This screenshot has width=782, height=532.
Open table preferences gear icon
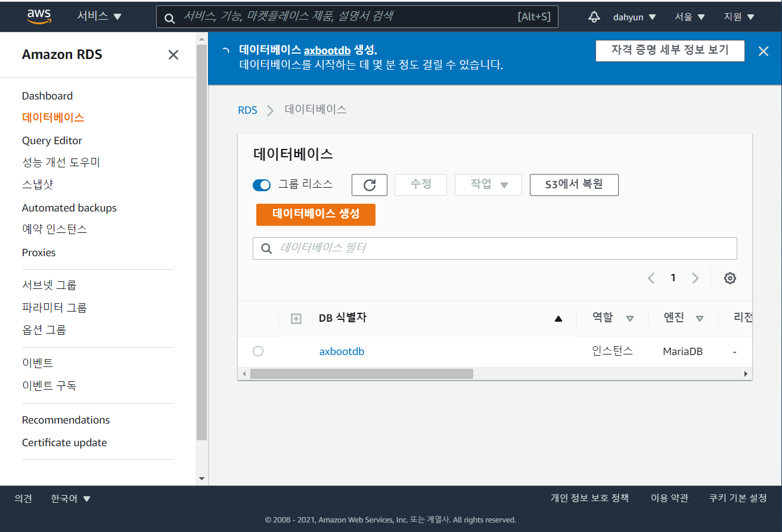coord(730,278)
